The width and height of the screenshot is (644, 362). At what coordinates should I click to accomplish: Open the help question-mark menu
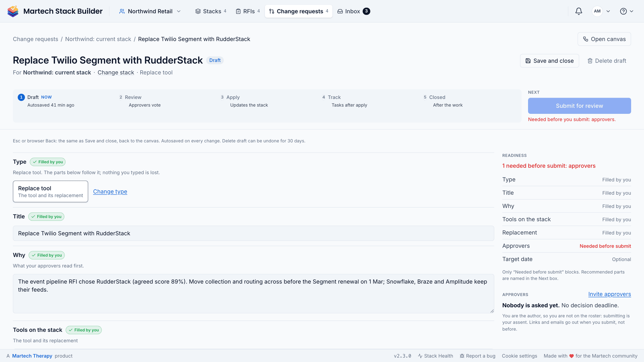click(x=626, y=11)
